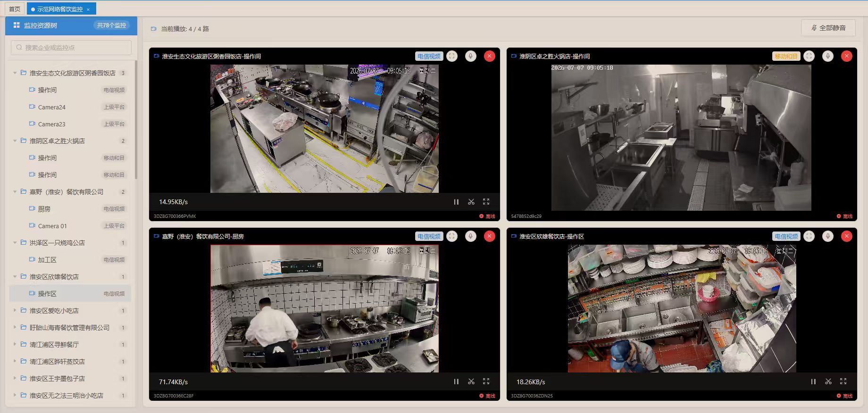Toggle microphone on 淮安区欣雄餐饮店 feed
Screen dimensions: 868x413
click(828, 236)
